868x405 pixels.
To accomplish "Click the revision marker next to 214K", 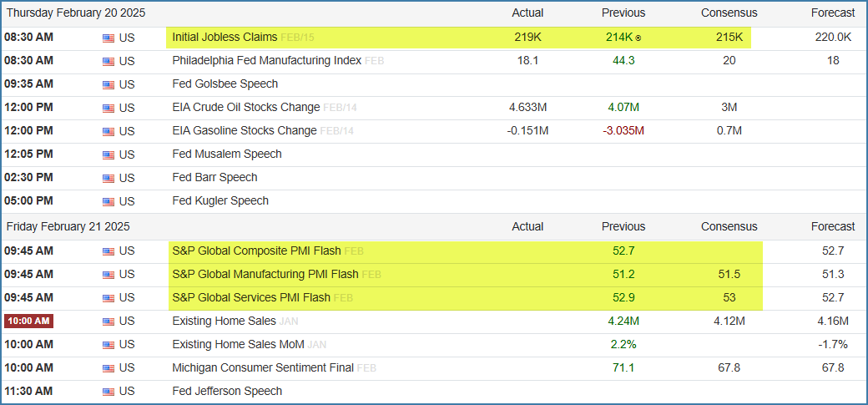I will point(638,38).
